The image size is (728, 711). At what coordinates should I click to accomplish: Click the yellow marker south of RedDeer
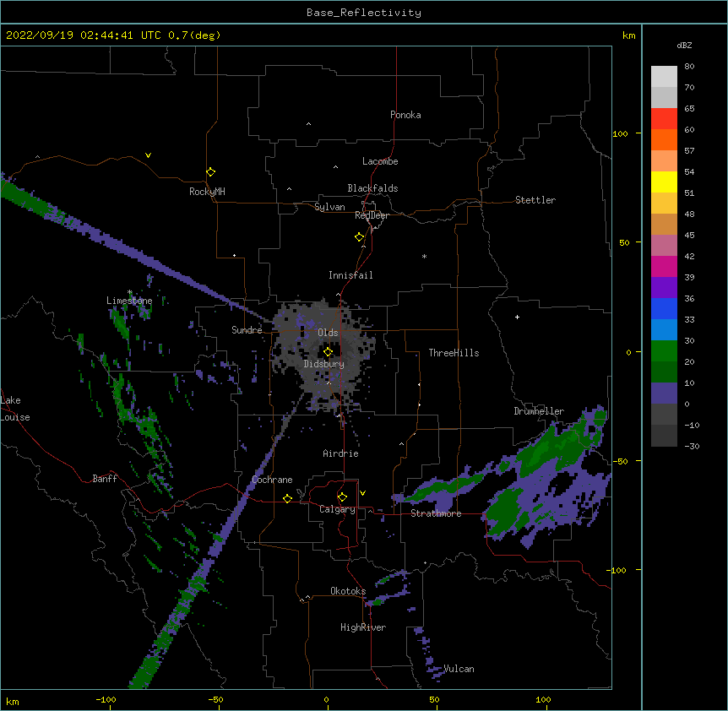tap(359, 237)
